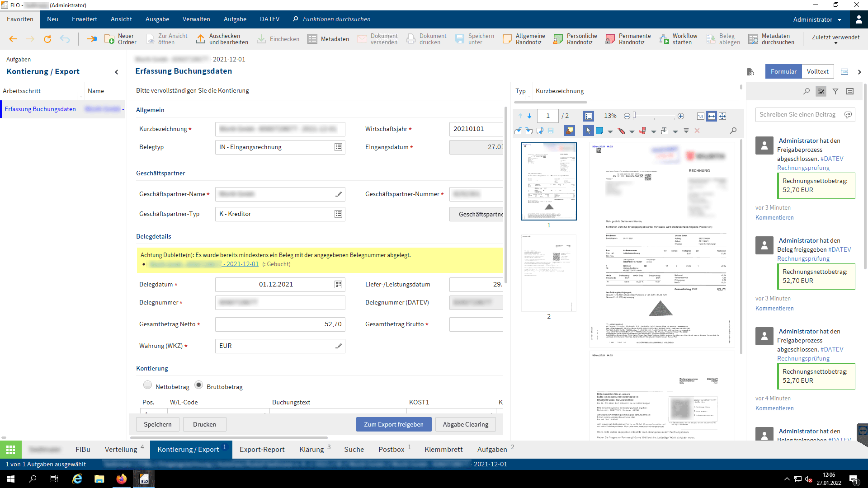Open the Geschäftspartner-Typ list selector

coord(338,214)
